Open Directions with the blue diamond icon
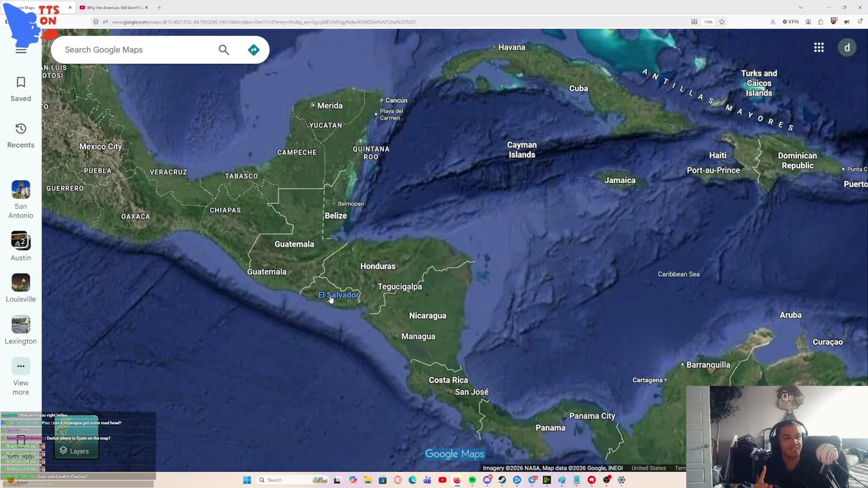The image size is (868, 488). [254, 49]
